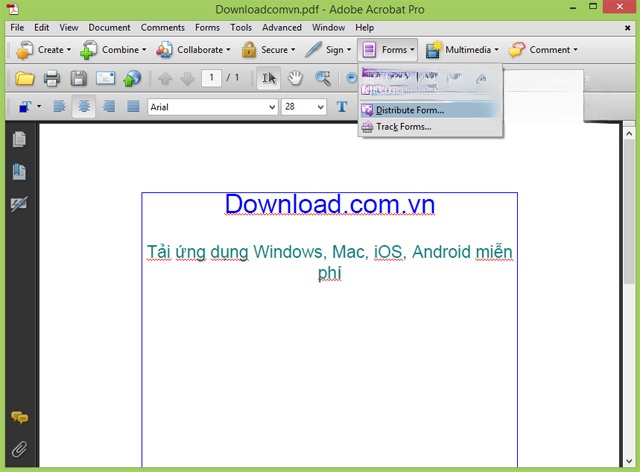
Task: Open the Bookmarks panel
Action: 19,171
